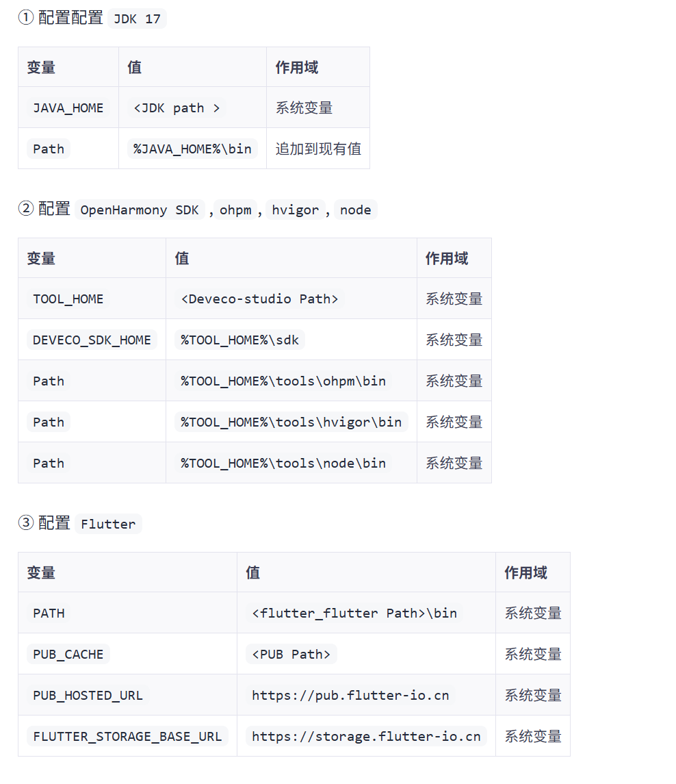This screenshot has height=784, width=676.
Task: Click "系统变量" in FLUTTER_STORAGE_BASE_URL row
Action: point(532,736)
